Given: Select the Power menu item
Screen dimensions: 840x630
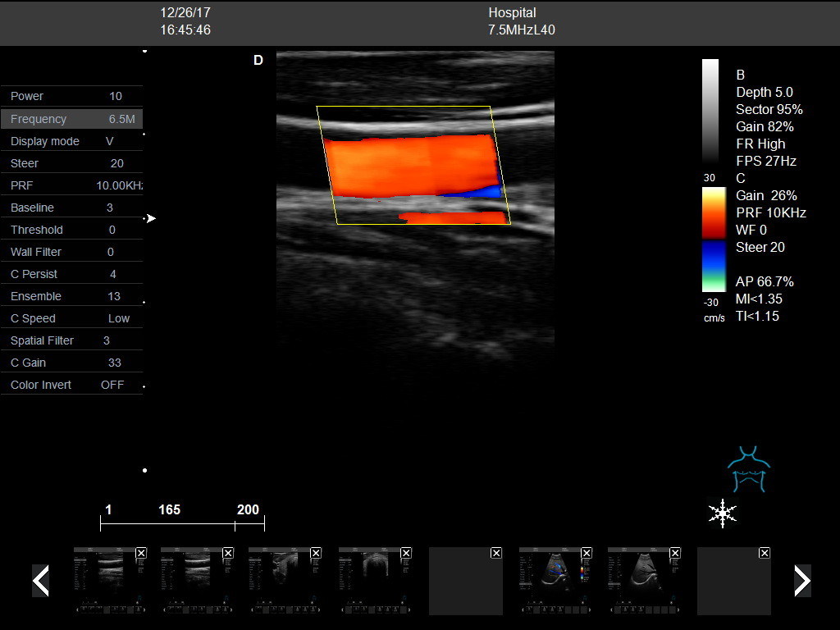Looking at the screenshot, I should pos(72,96).
